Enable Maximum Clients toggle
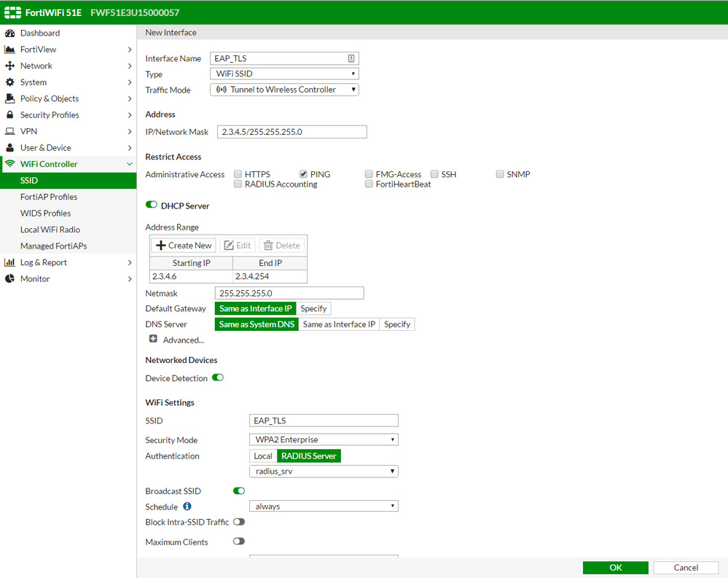This screenshot has width=728, height=578. [239, 542]
